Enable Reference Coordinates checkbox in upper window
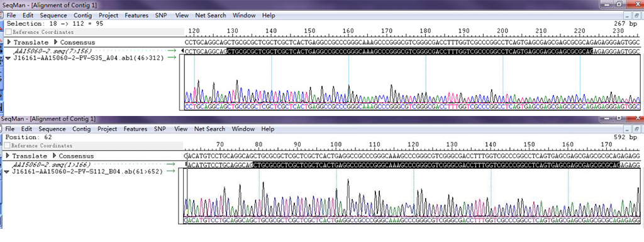Screen dimensions: 644x242 pyautogui.click(x=9, y=32)
